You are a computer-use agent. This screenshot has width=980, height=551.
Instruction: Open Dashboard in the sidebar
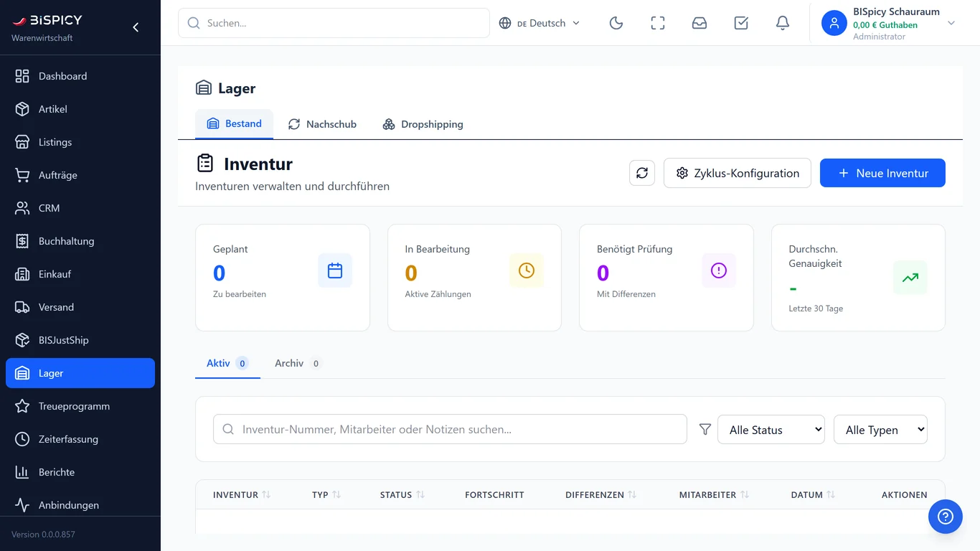click(x=80, y=76)
